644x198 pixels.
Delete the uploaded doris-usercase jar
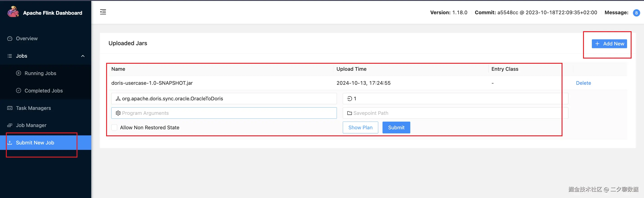click(x=583, y=83)
